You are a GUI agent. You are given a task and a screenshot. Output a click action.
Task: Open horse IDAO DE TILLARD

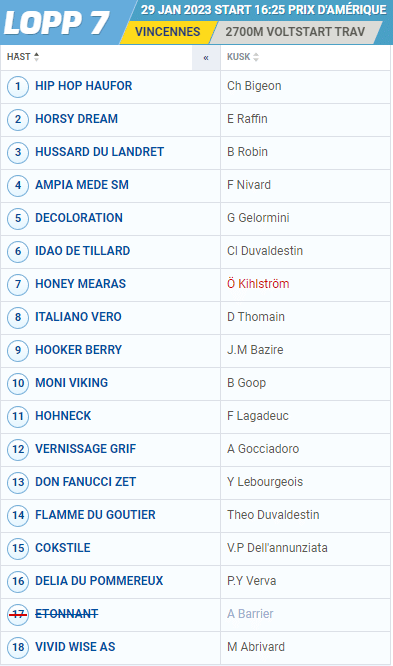coord(82,251)
